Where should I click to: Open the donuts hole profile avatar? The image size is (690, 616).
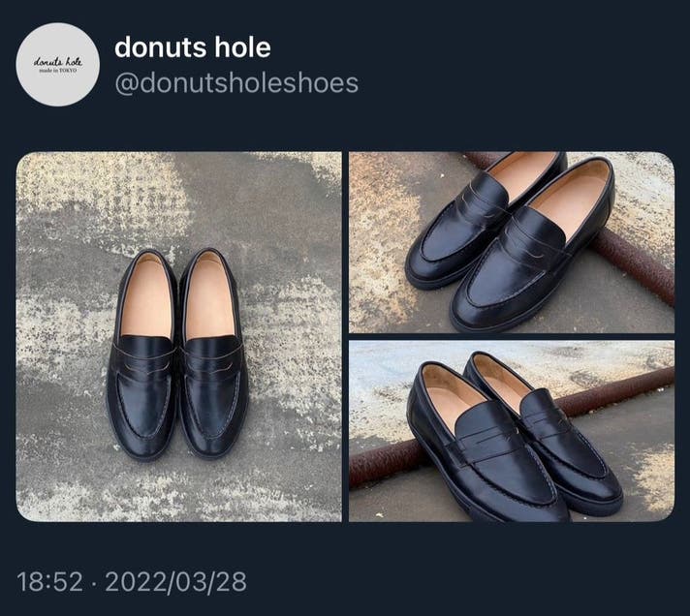pos(59,64)
